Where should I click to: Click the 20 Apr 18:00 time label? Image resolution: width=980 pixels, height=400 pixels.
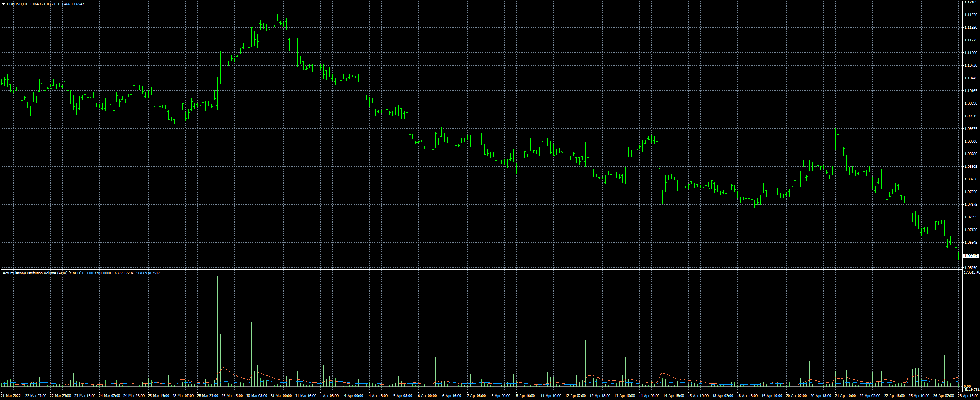click(x=821, y=396)
